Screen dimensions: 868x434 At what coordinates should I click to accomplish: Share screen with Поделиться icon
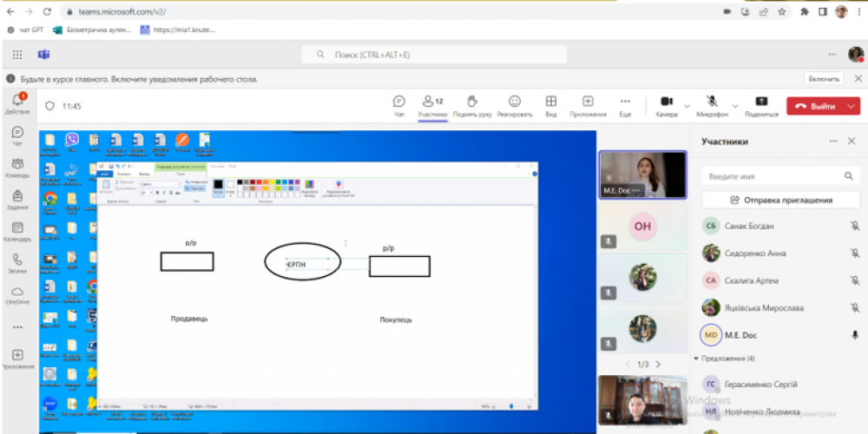tap(761, 105)
